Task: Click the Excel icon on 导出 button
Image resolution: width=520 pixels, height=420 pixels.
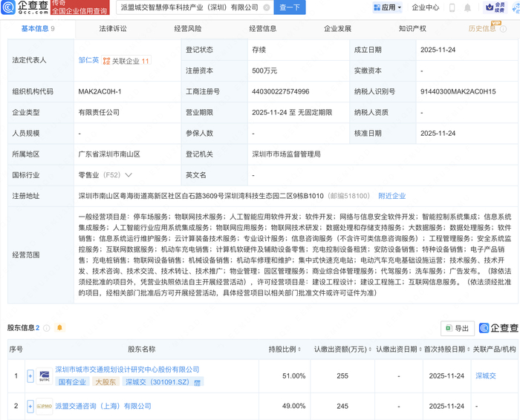Action: [447, 328]
